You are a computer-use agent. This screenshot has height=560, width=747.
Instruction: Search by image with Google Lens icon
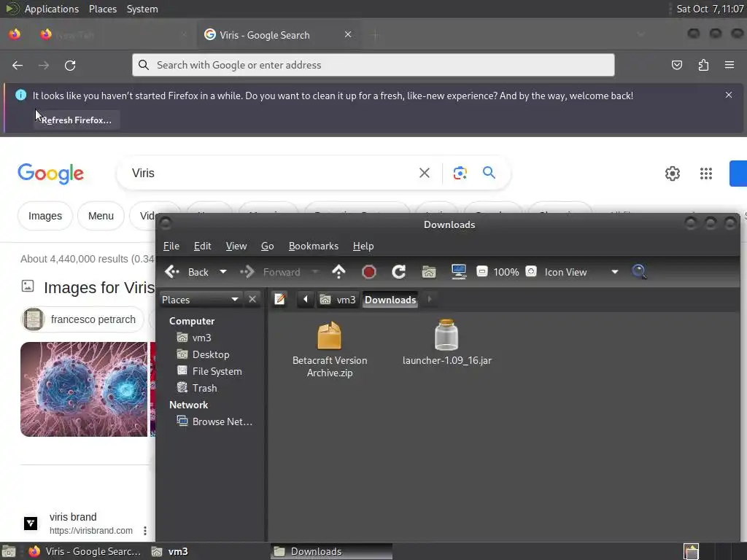click(x=460, y=173)
